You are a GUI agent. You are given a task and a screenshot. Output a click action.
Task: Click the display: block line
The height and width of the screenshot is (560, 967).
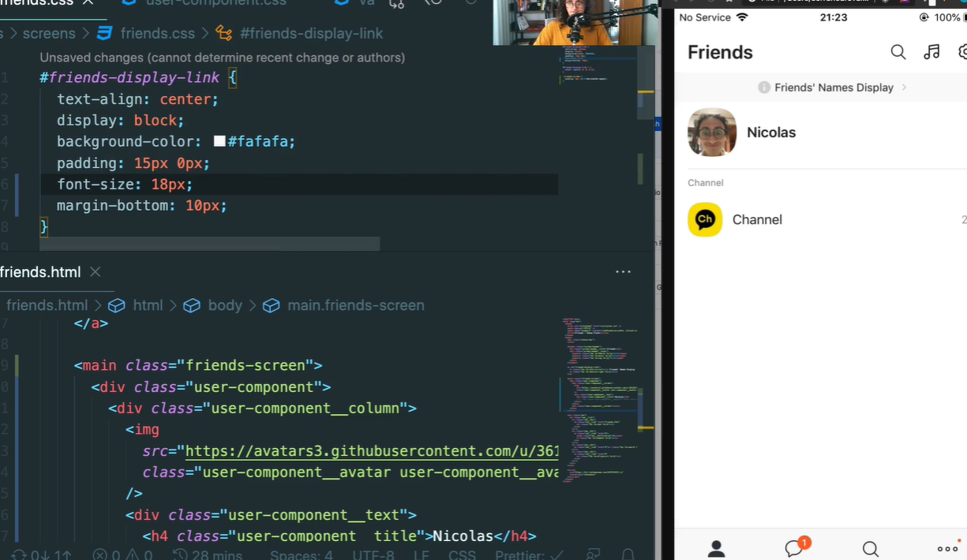click(x=120, y=121)
